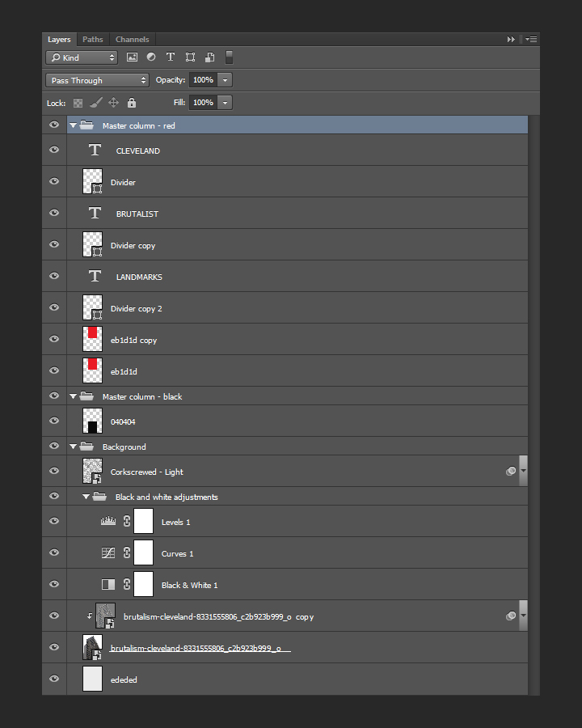
Task: Click smart filter icon on Corkscrewed - Light
Action: [x=511, y=472]
